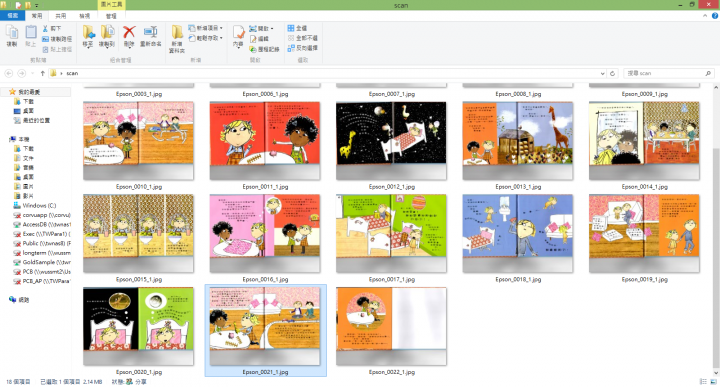Open the File (檔案) tab
This screenshot has height=387, width=720.
pyautogui.click(x=12, y=16)
